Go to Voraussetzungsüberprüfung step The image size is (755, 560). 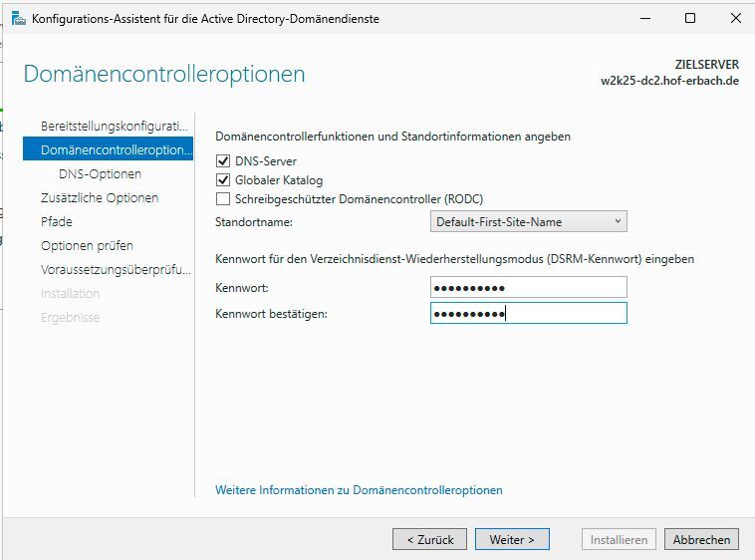[x=116, y=270]
